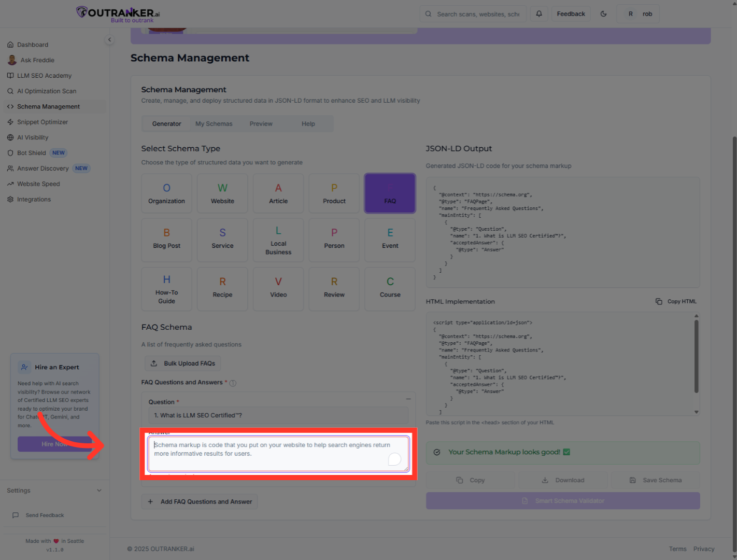Screen dimensions: 737x560
Task: Choose the Event schema type
Action: [390, 240]
